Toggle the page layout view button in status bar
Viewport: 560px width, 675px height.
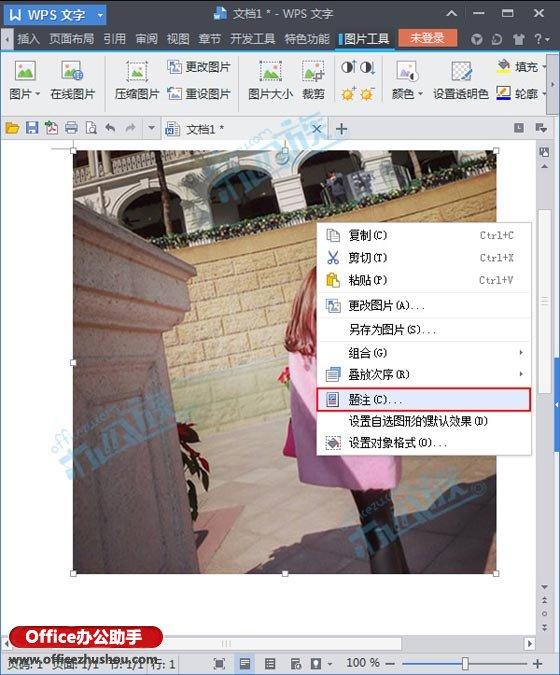click(244, 663)
